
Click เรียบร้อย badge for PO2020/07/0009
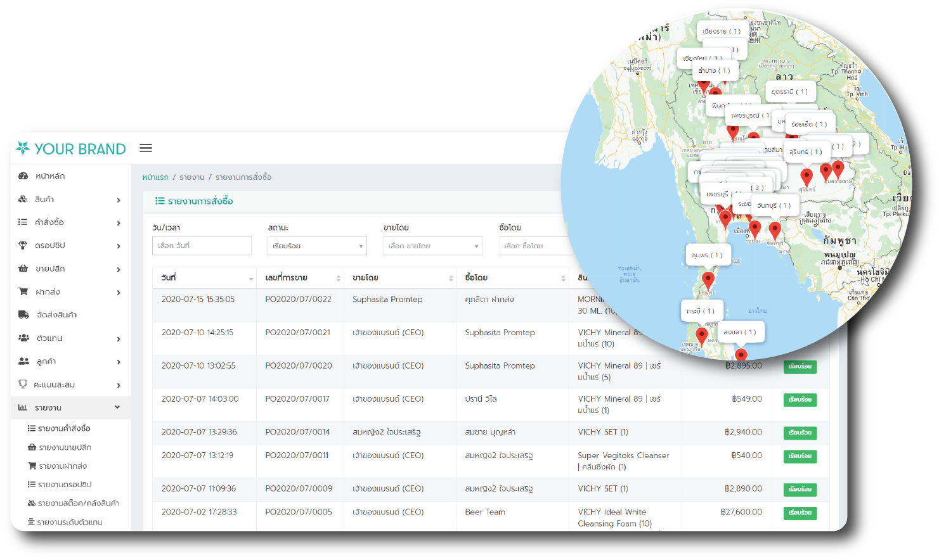(800, 490)
